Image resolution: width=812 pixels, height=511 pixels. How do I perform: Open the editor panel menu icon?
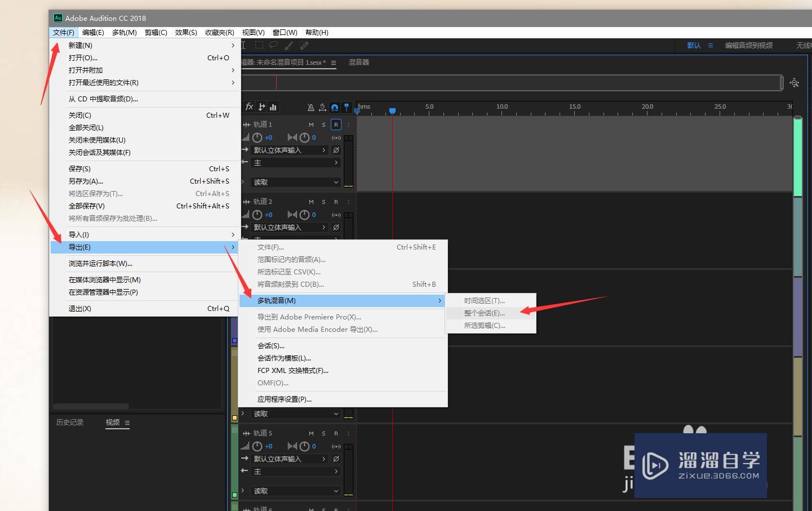(x=334, y=63)
